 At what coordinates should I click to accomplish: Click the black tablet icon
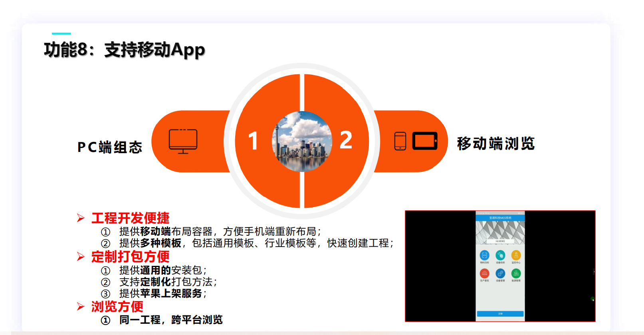[x=425, y=141]
